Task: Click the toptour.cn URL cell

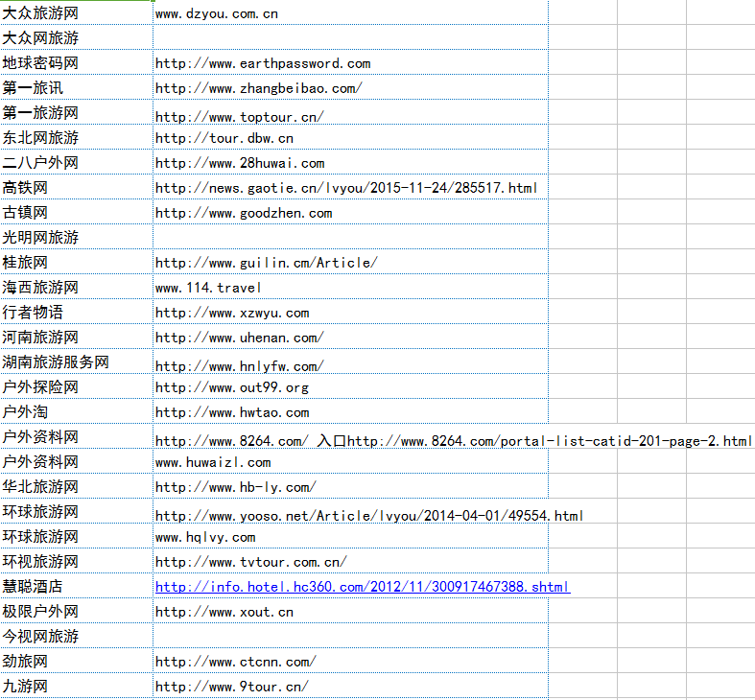Action: (x=350, y=112)
